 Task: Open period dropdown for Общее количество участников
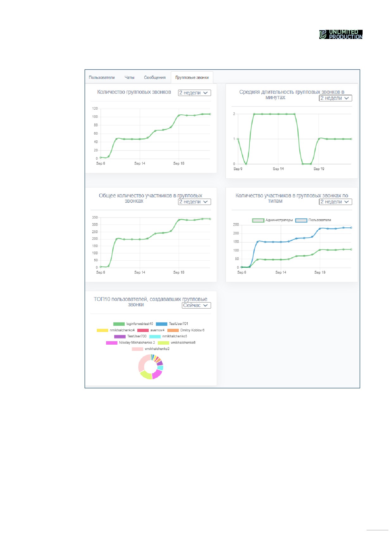coord(194,202)
